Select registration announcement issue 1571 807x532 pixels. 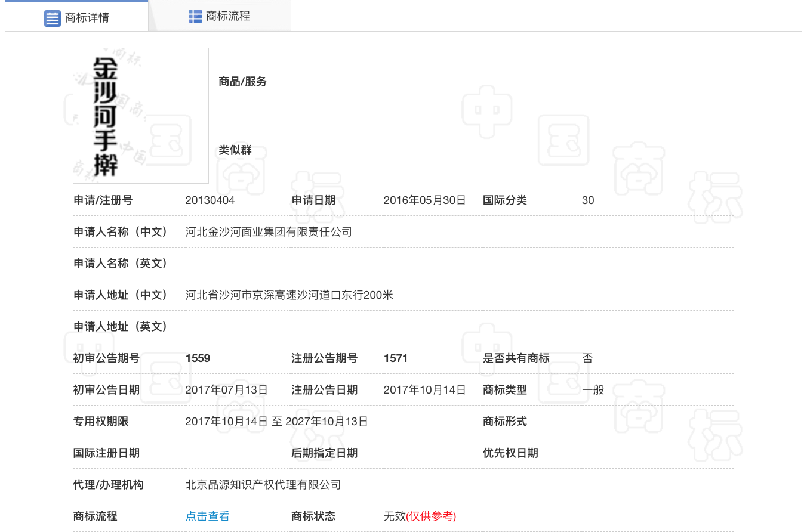click(x=396, y=358)
